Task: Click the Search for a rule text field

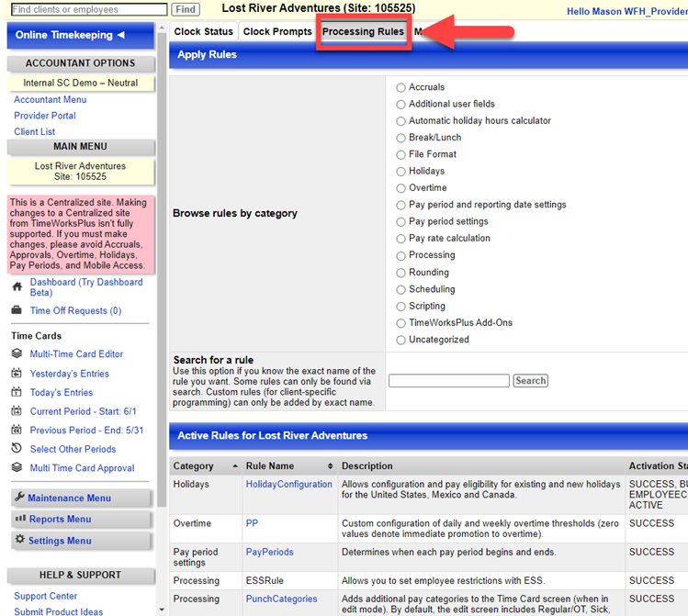Action: [x=448, y=381]
